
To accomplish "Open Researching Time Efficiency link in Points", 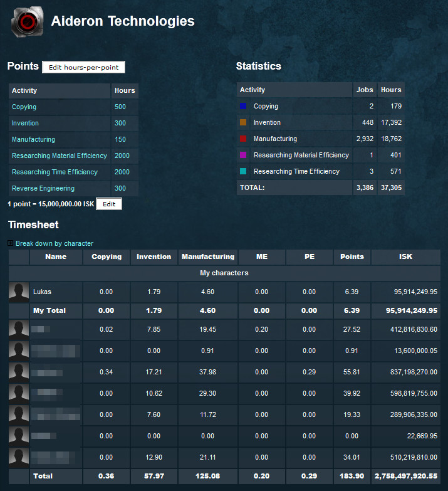I will pyautogui.click(x=55, y=172).
